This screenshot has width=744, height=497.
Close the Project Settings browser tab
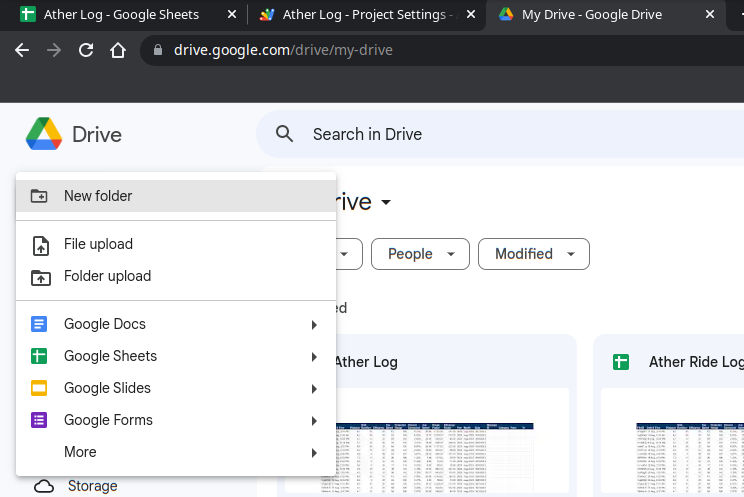(x=471, y=15)
